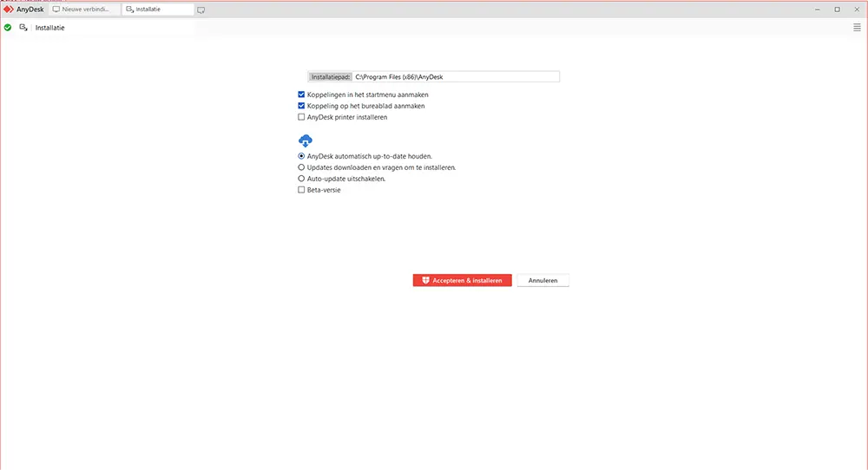This screenshot has height=470, width=868.
Task: Select Auto-update uitschakelen option
Action: [301, 179]
